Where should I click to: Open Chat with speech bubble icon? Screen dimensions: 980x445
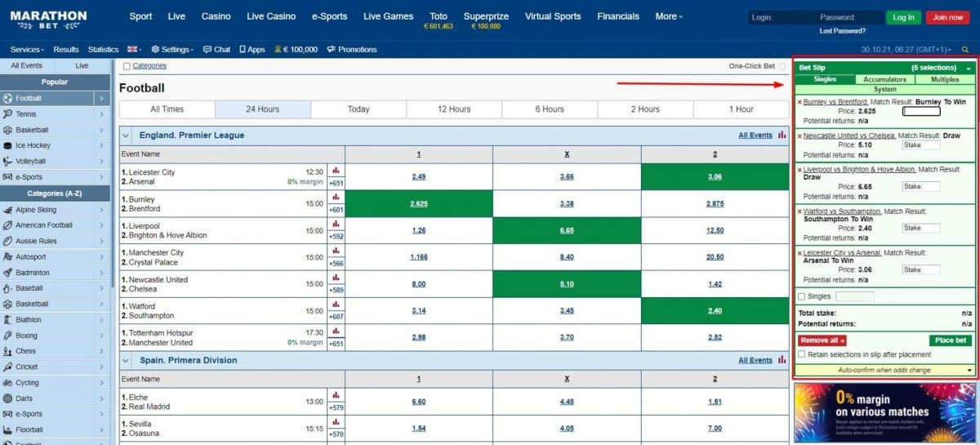(x=217, y=50)
